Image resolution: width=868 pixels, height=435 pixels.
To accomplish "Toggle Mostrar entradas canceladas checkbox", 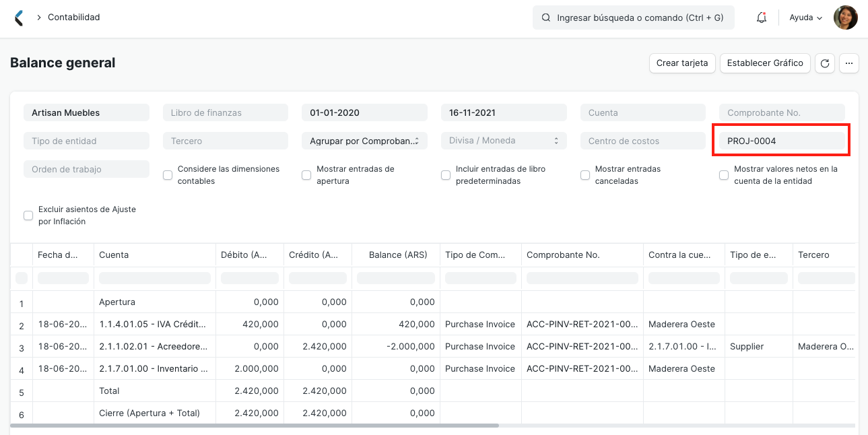I will (x=585, y=175).
